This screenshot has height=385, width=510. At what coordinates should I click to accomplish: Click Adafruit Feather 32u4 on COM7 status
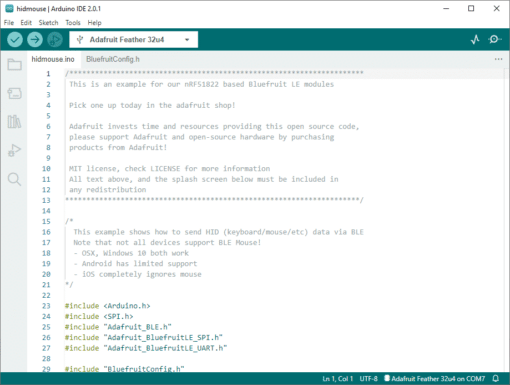click(435, 379)
